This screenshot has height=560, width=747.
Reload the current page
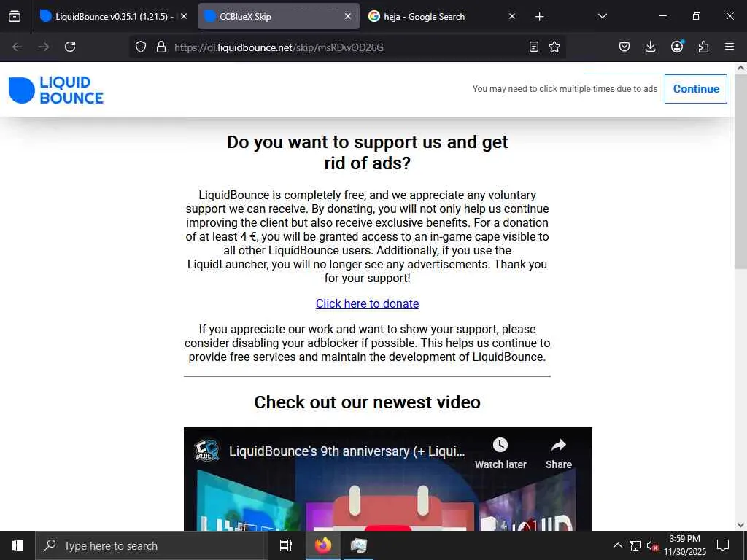(x=70, y=47)
